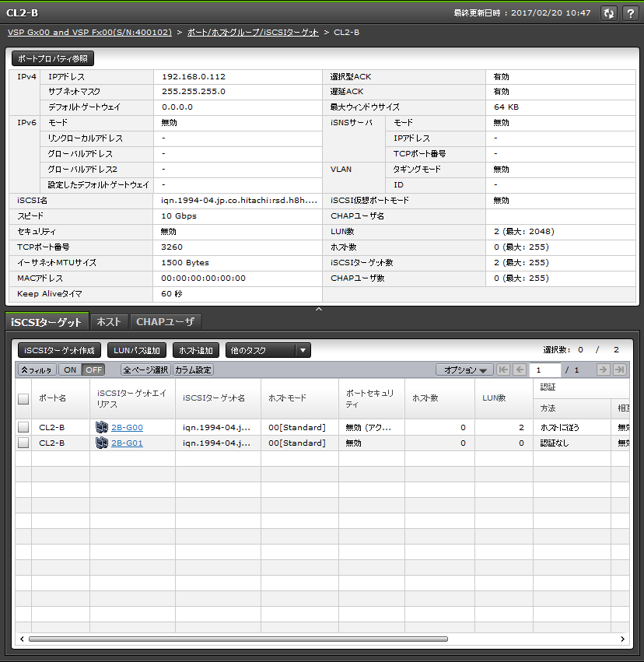
Task: Expand the オプション dropdown menu
Action: tap(464, 370)
